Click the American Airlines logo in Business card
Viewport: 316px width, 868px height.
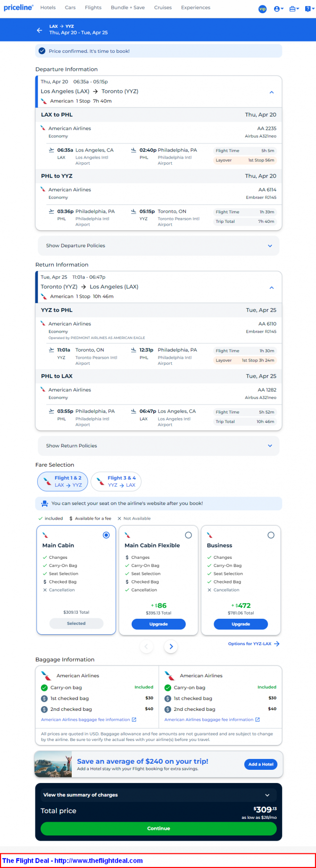(x=210, y=535)
